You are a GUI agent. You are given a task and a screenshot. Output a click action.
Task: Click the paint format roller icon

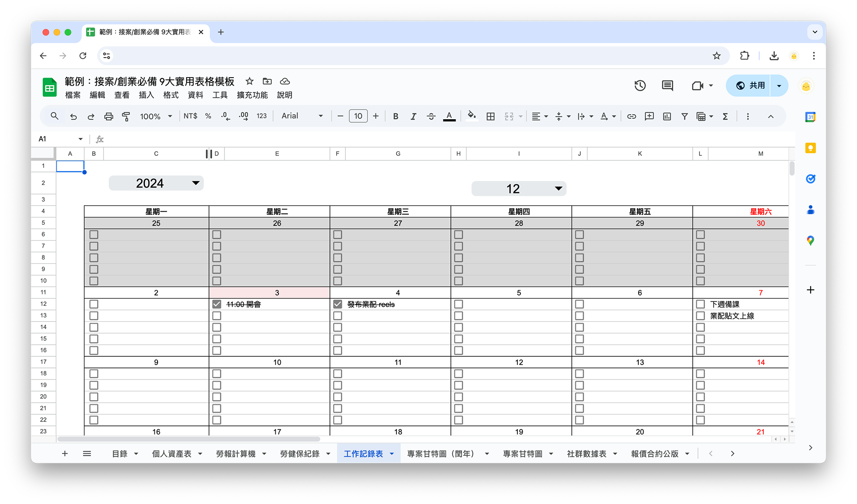pyautogui.click(x=126, y=117)
